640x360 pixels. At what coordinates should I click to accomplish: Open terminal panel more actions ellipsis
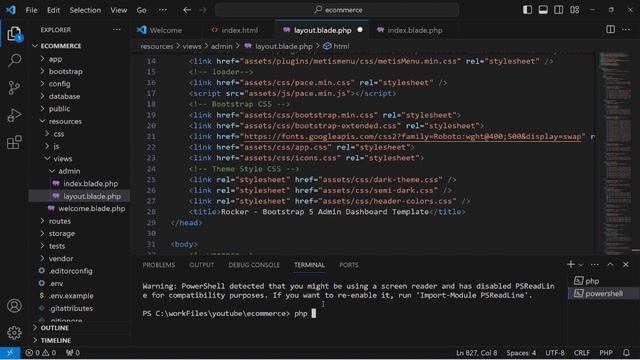click(594, 264)
